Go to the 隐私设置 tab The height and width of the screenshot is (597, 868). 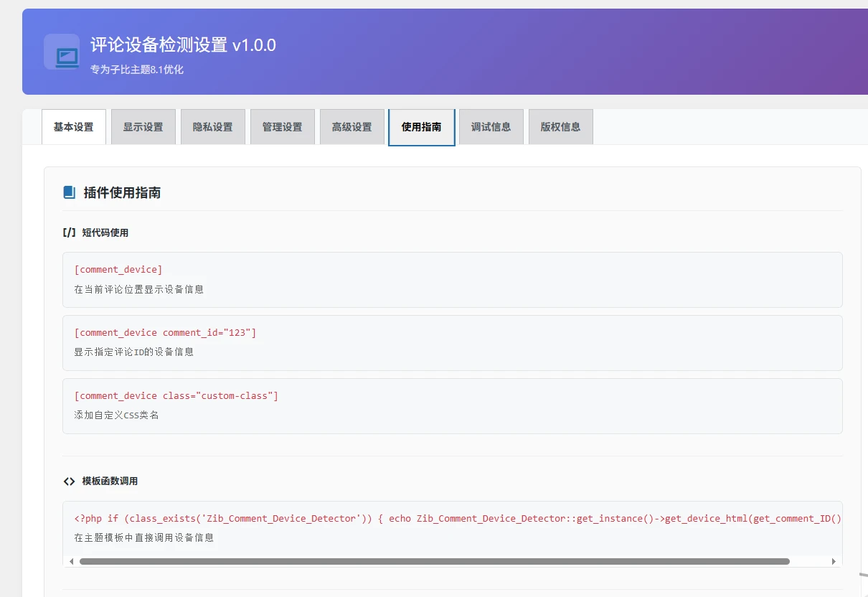tap(212, 127)
